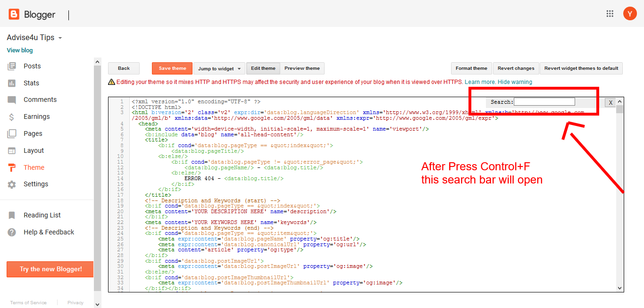Click the Terms of Service link

[x=28, y=303]
